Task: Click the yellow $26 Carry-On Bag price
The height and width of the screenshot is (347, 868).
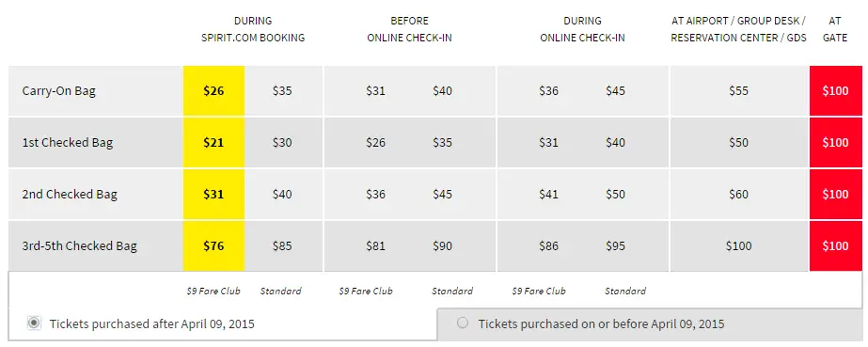Action: tap(213, 91)
